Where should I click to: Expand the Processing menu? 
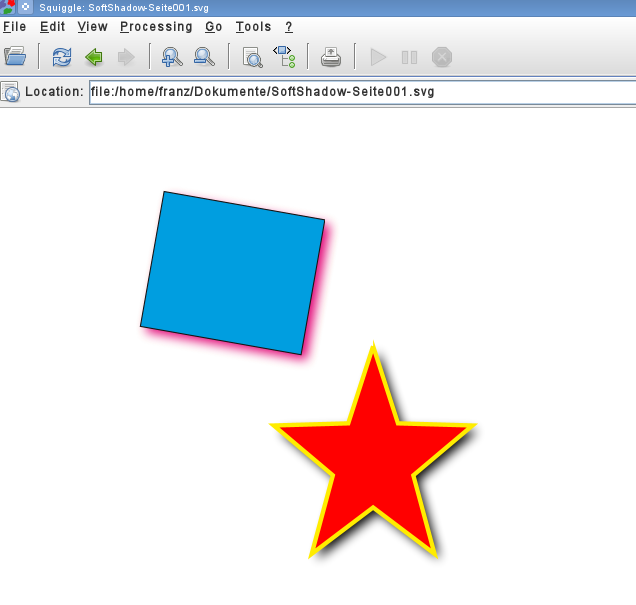pyautogui.click(x=156, y=27)
